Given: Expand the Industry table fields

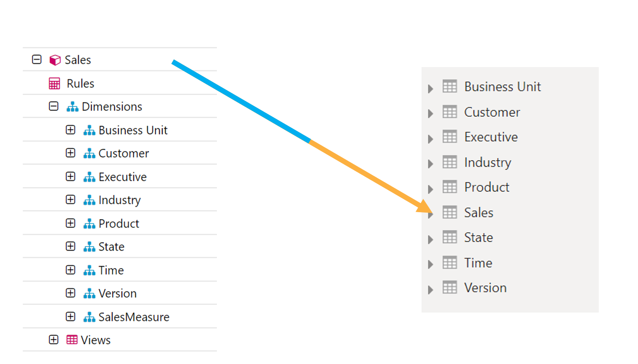Looking at the screenshot, I should (x=430, y=164).
